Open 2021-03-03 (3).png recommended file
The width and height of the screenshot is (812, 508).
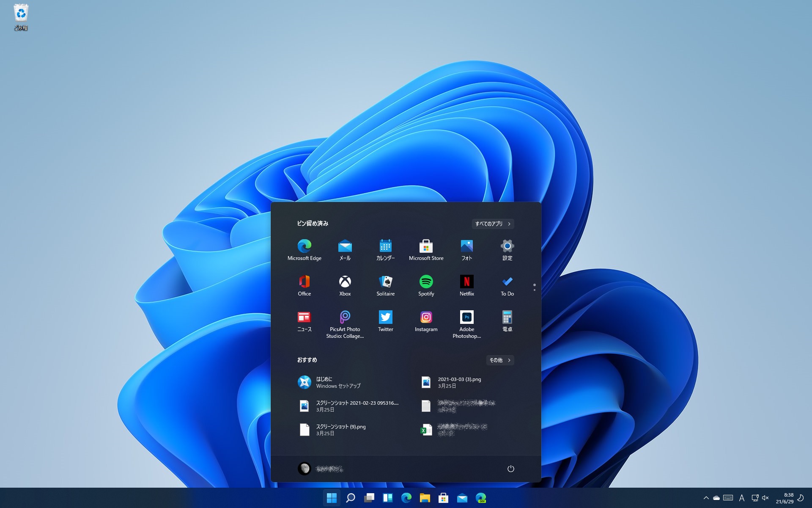[467, 382]
